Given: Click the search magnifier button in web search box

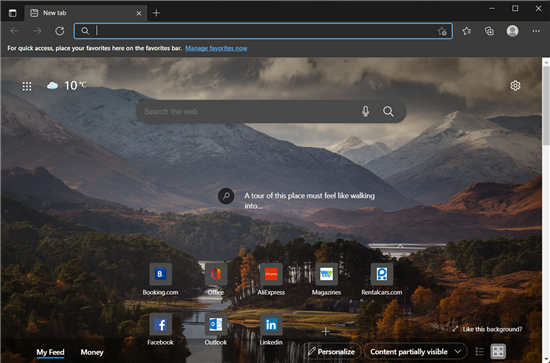Looking at the screenshot, I should (x=388, y=112).
